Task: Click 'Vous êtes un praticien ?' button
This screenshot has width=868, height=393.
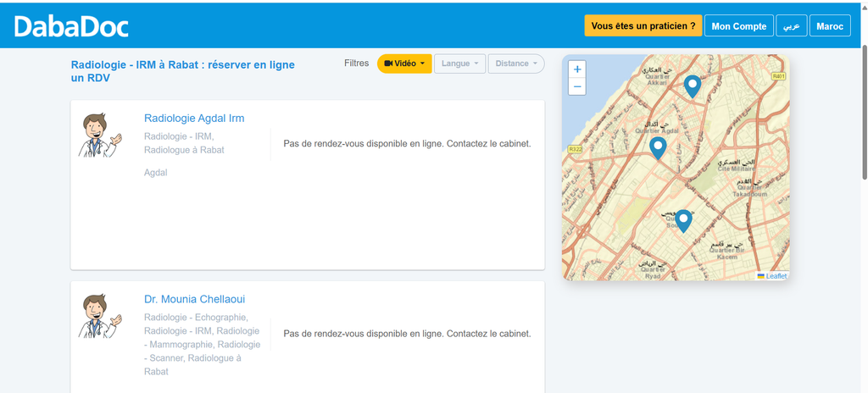Action: pyautogui.click(x=643, y=26)
